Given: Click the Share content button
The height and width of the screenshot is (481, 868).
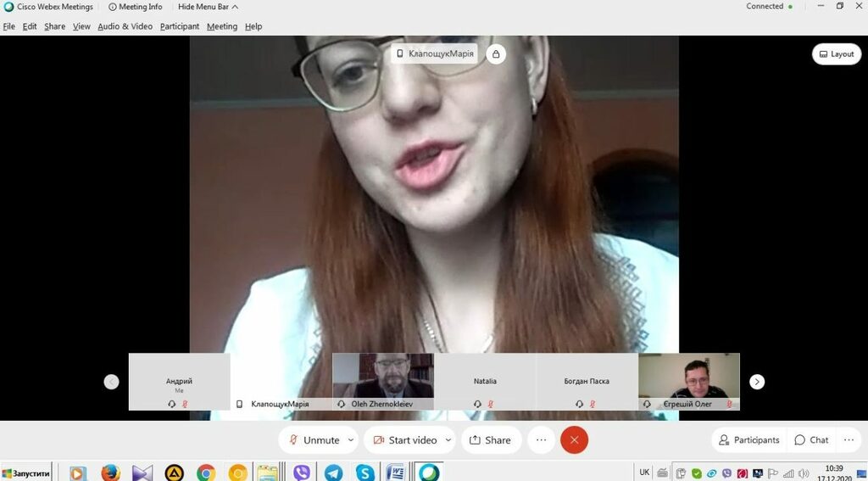Looking at the screenshot, I should point(490,440).
